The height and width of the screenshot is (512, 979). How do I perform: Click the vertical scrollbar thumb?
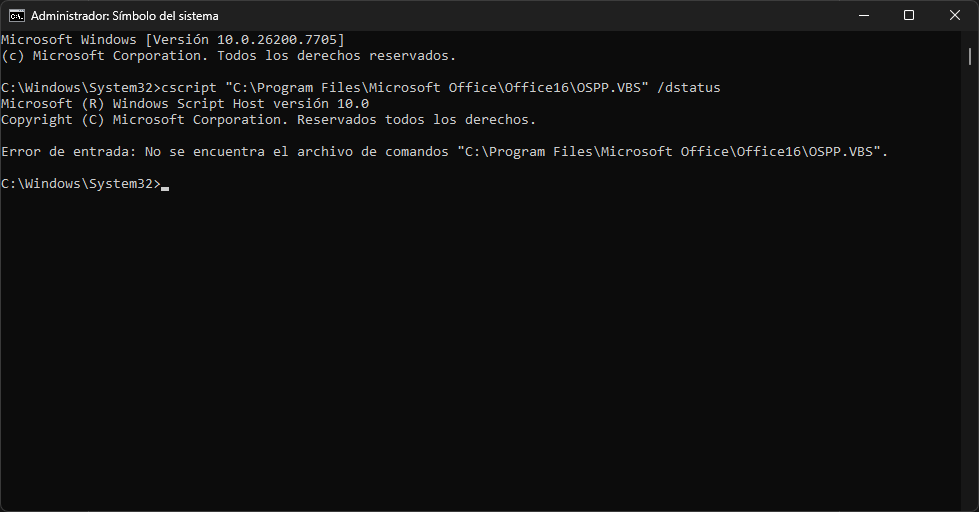click(x=970, y=57)
